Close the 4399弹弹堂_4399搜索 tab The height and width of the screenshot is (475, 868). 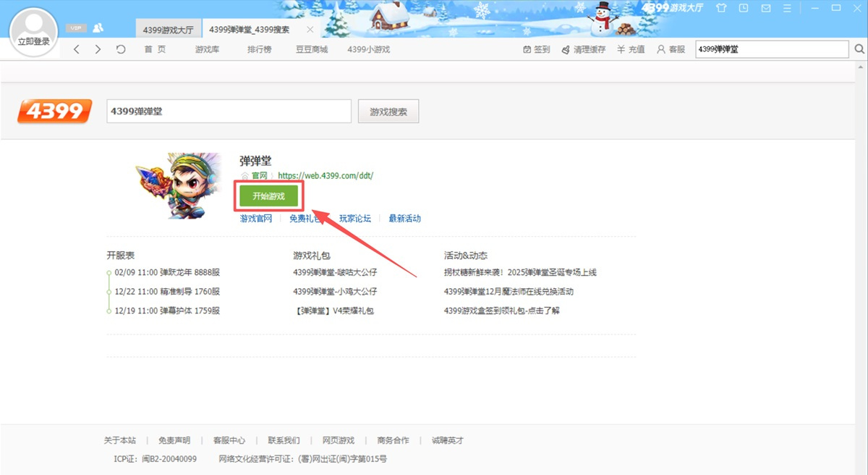310,30
